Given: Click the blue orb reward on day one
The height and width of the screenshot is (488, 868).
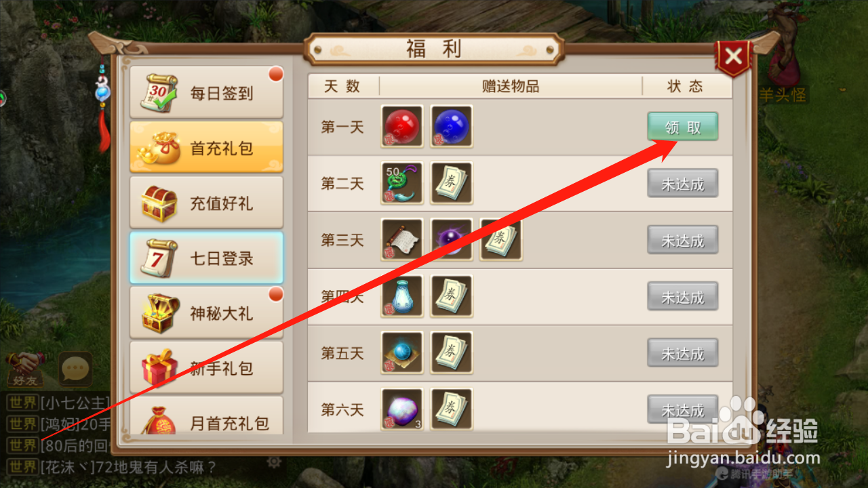Looking at the screenshot, I should (452, 126).
